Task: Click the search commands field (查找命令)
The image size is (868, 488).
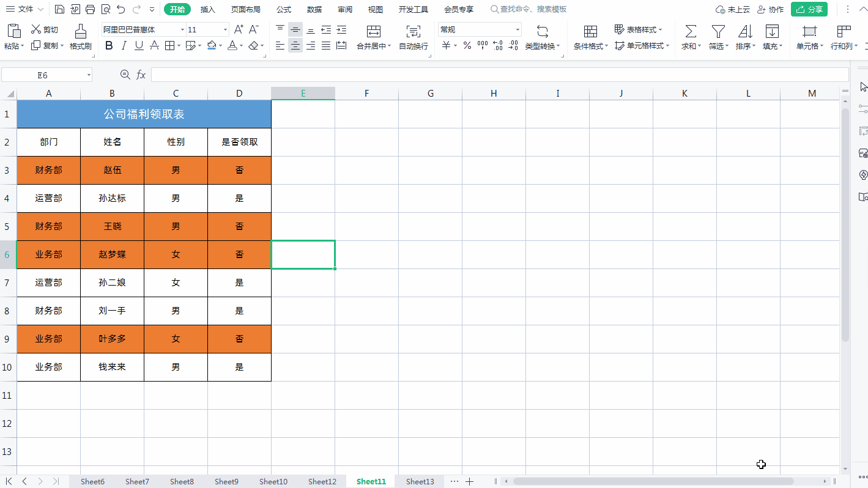Action: click(530, 9)
